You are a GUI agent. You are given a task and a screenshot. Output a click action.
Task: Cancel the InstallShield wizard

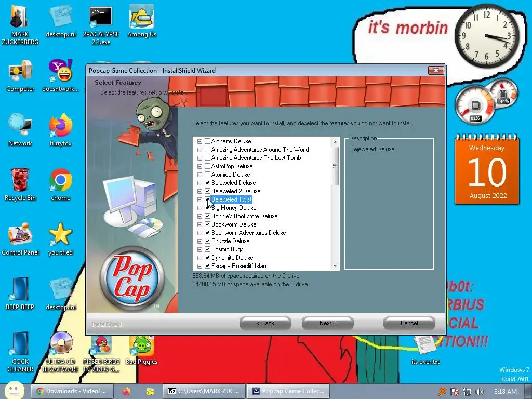pos(409,323)
